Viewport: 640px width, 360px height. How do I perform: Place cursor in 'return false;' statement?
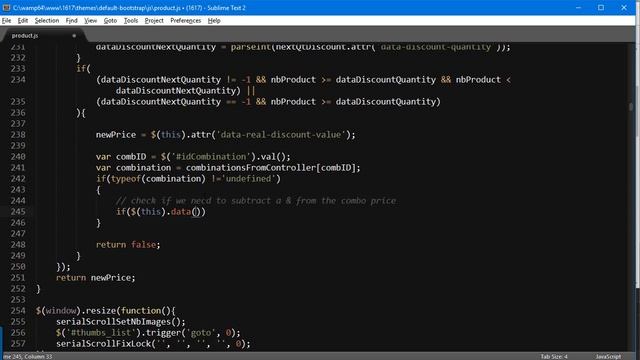[x=128, y=244]
